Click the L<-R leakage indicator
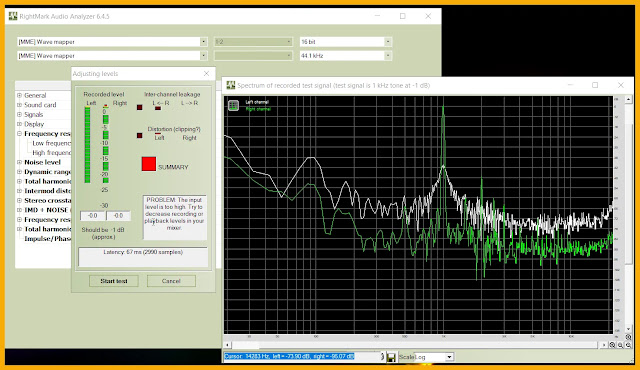This screenshot has width=640, height=370. 158,108
